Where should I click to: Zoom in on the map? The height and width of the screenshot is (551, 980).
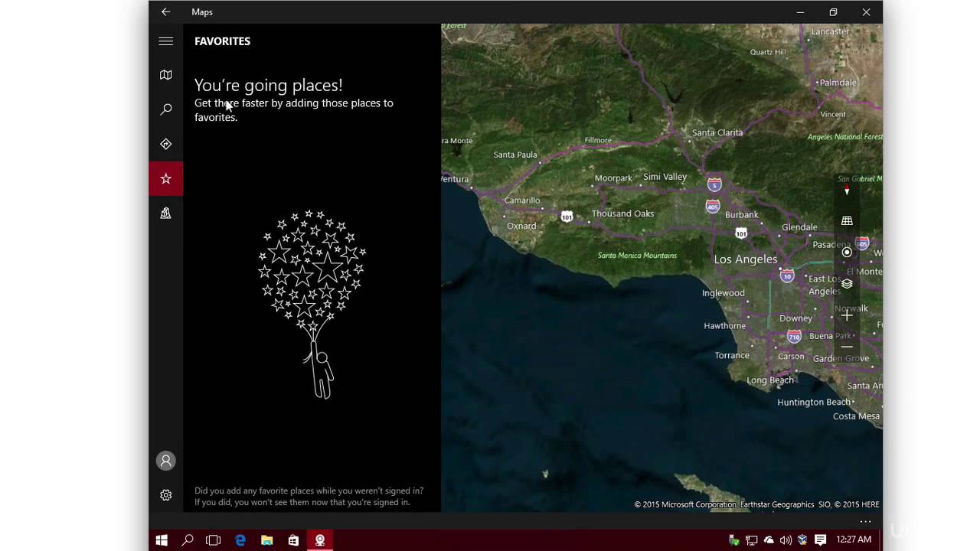point(847,315)
